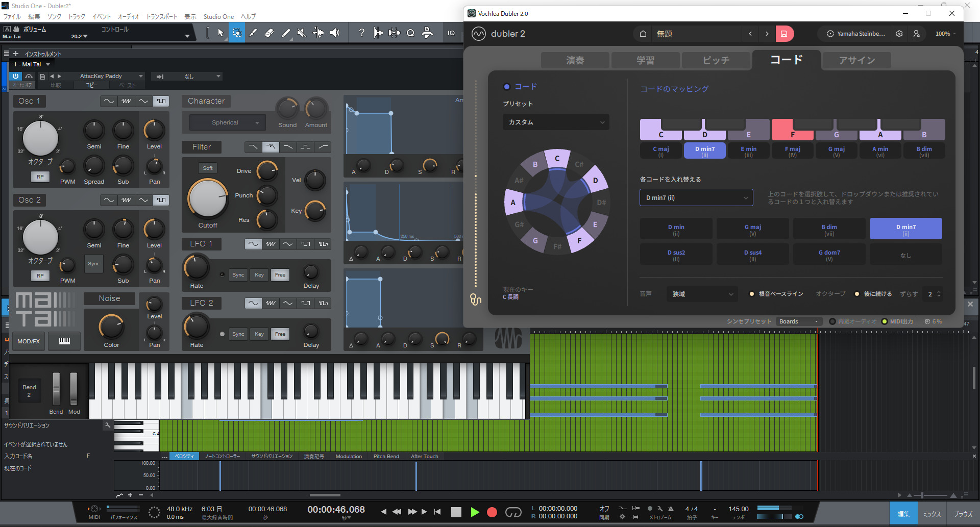This screenshot has width=980, height=527.
Task: Select the arrow tool in Studio One toolbar
Action: (x=220, y=33)
